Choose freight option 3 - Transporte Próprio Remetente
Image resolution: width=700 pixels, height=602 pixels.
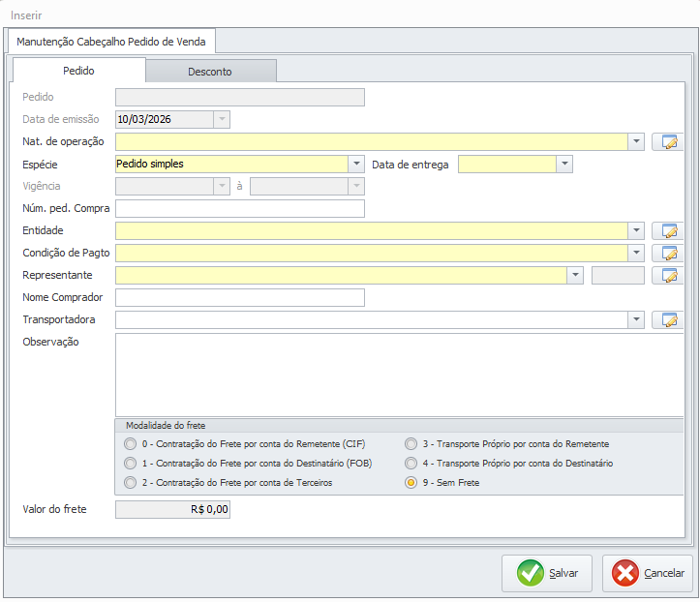(411, 444)
